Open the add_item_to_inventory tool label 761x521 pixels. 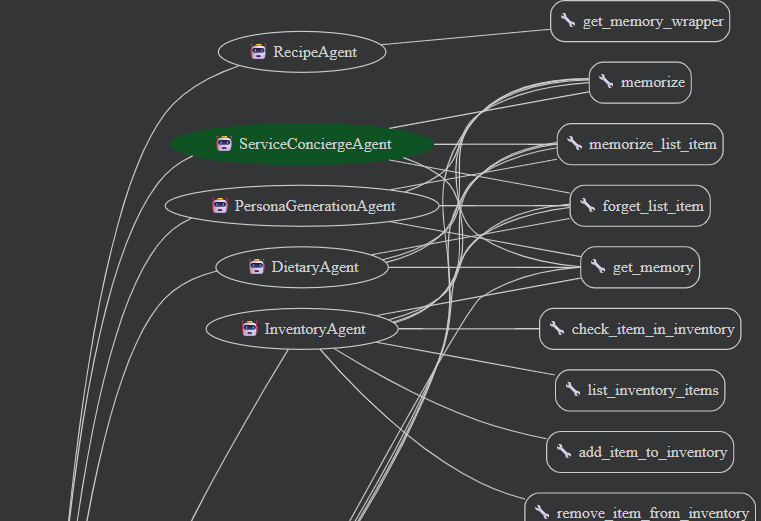(x=653, y=453)
